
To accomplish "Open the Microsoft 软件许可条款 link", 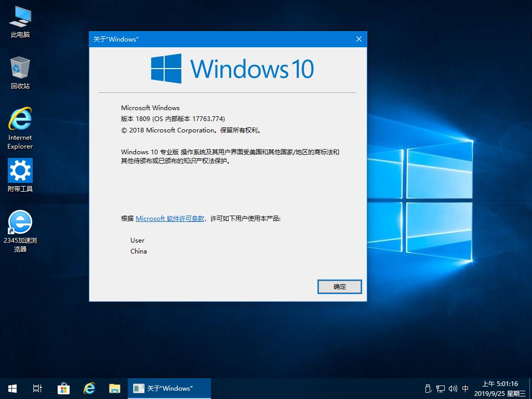I will pyautogui.click(x=170, y=219).
